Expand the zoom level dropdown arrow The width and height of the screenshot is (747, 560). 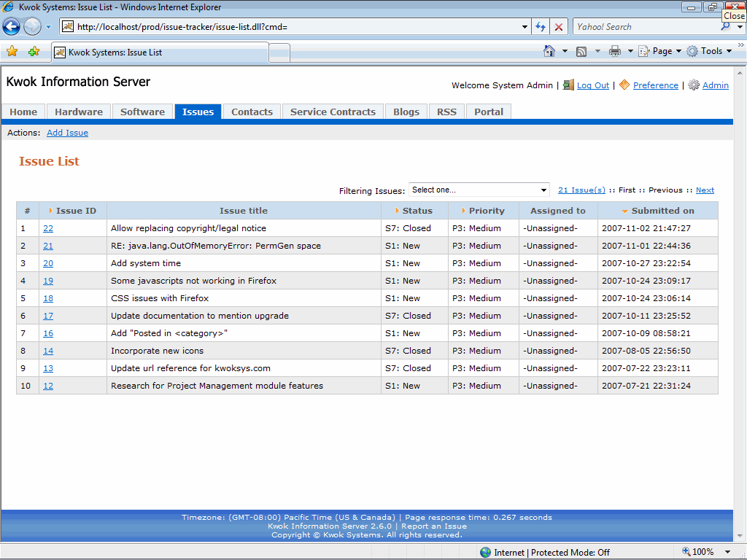click(727, 553)
